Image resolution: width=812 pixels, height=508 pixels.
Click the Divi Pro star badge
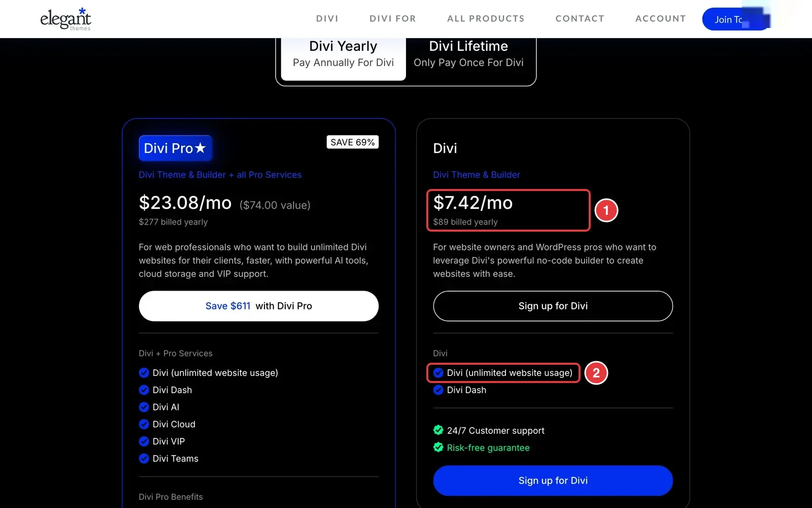pos(175,148)
